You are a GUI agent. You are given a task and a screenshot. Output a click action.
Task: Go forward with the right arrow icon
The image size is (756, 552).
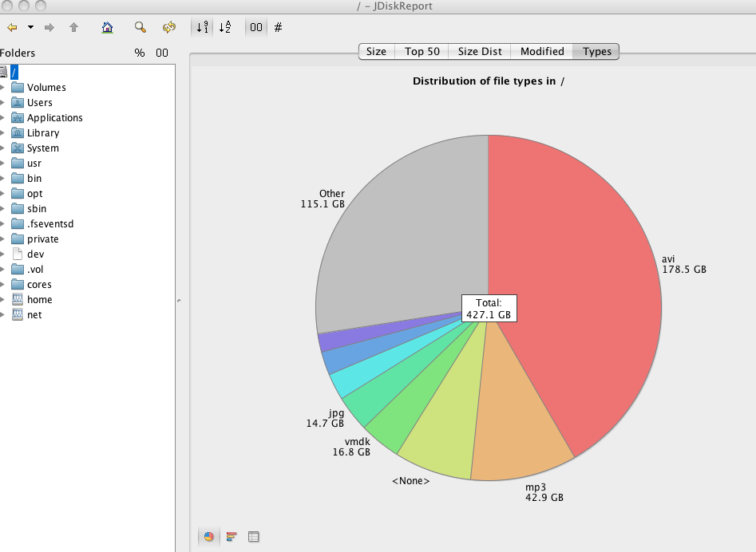click(x=49, y=27)
